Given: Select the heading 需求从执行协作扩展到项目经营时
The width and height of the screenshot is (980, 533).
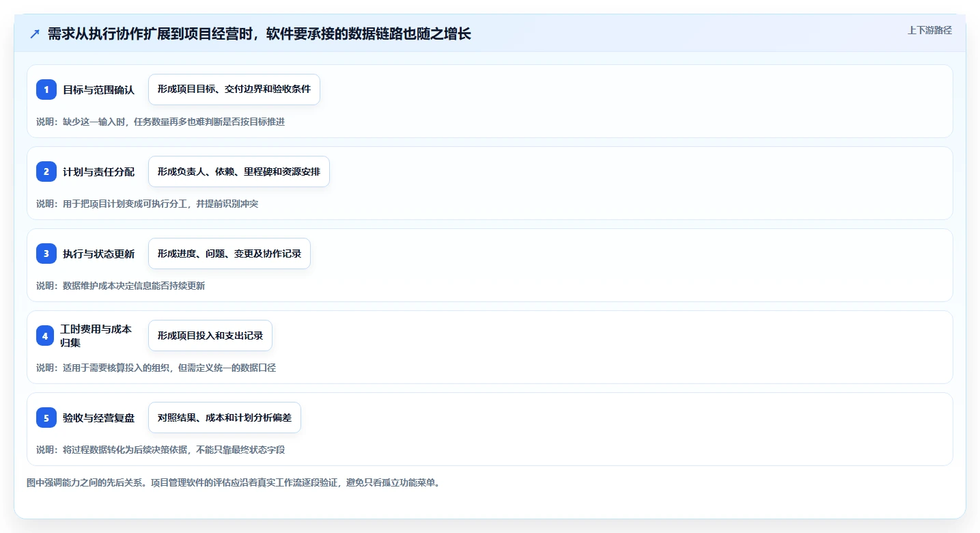Looking at the screenshot, I should pos(260,33).
